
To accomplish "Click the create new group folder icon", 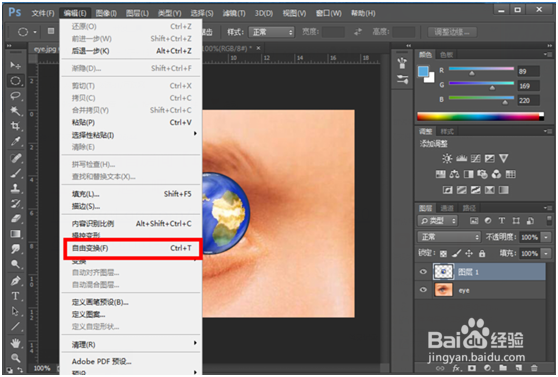I will [x=503, y=368].
